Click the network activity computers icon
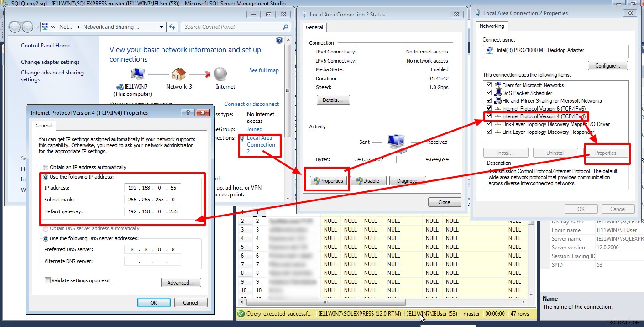Image resolution: width=644 pixels, height=327 pixels. (396, 143)
